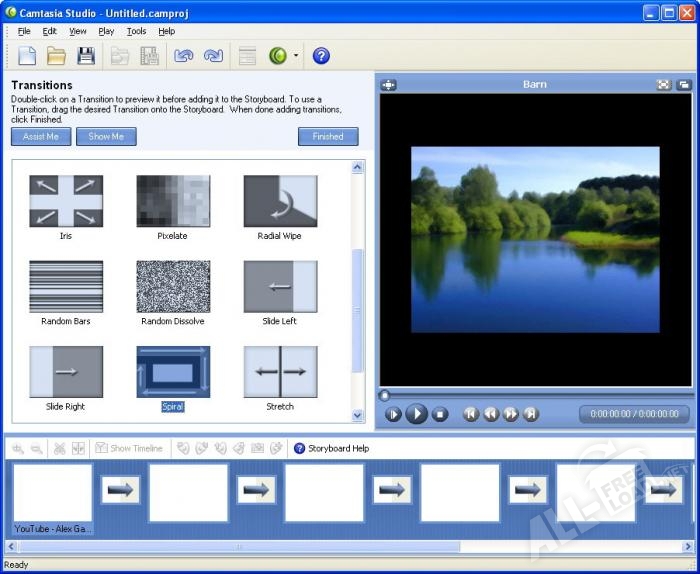Stop the preview playback
This screenshot has width=700, height=574.
[440, 414]
